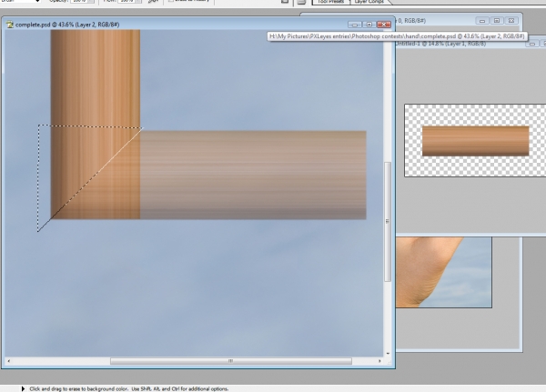Click the right scroll arrow in complete.psd

pos(379,361)
